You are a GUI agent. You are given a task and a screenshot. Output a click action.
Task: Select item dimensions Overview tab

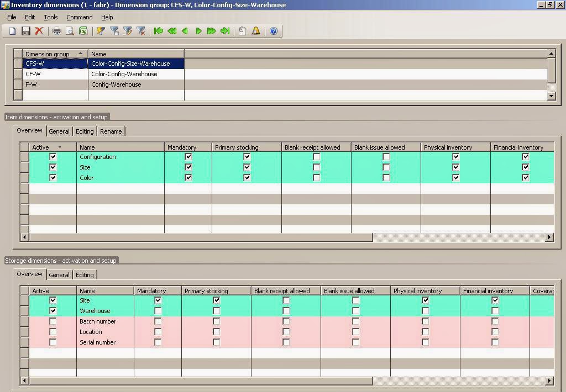30,130
